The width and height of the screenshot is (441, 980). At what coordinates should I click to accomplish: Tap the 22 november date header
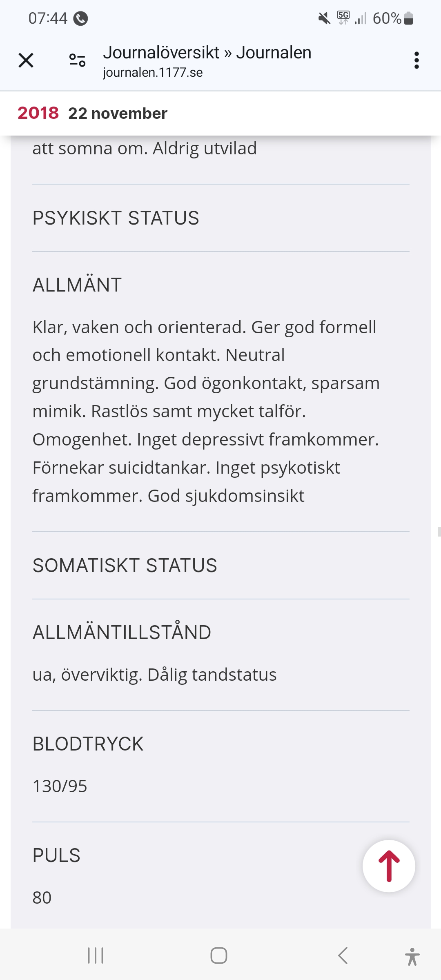(x=118, y=114)
